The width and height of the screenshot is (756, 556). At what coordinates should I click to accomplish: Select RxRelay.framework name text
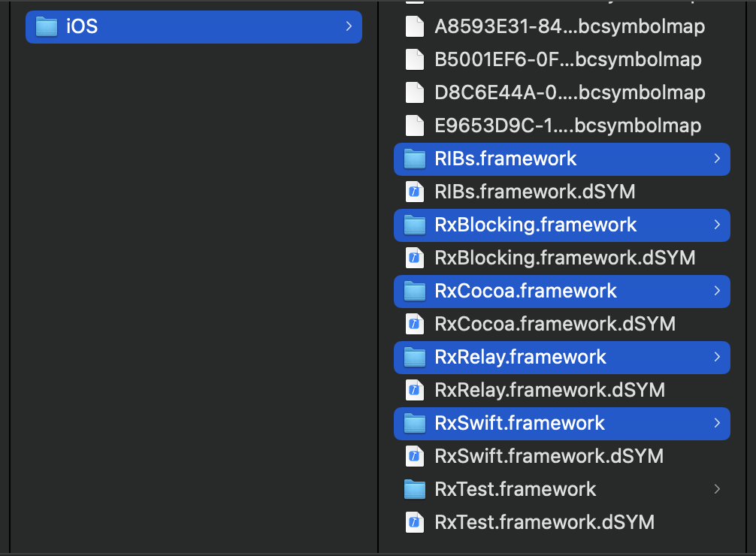520,358
